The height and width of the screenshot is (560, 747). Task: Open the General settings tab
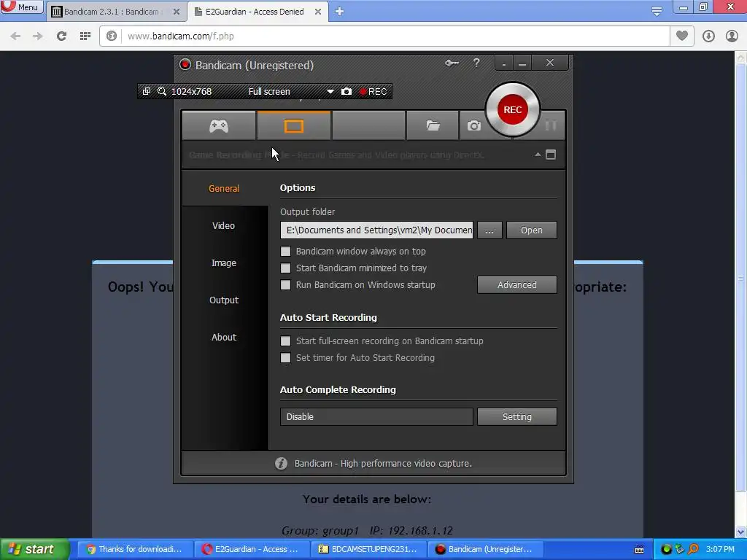224,189
